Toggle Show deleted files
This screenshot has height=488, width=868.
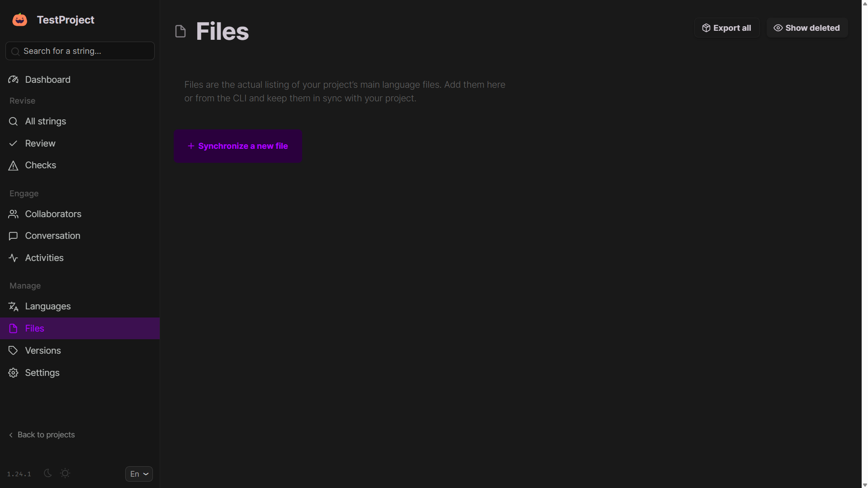tap(806, 28)
